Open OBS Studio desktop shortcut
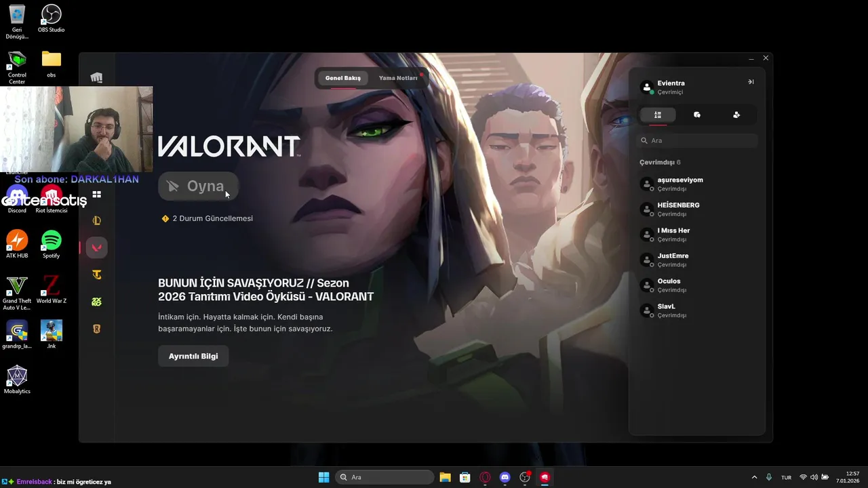 (52, 19)
